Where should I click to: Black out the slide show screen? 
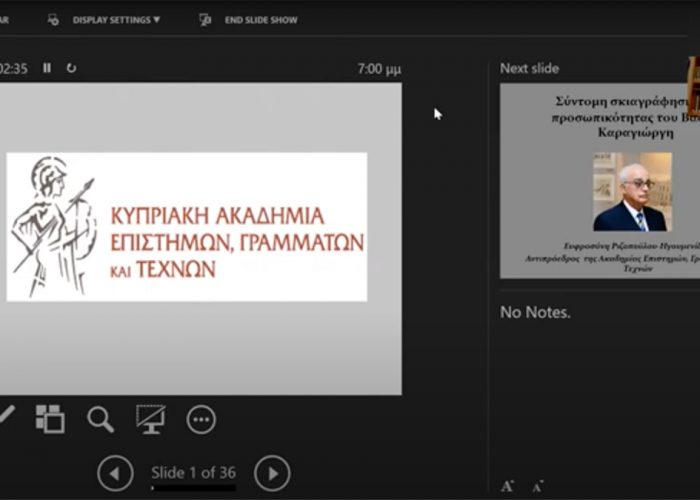coord(151,419)
